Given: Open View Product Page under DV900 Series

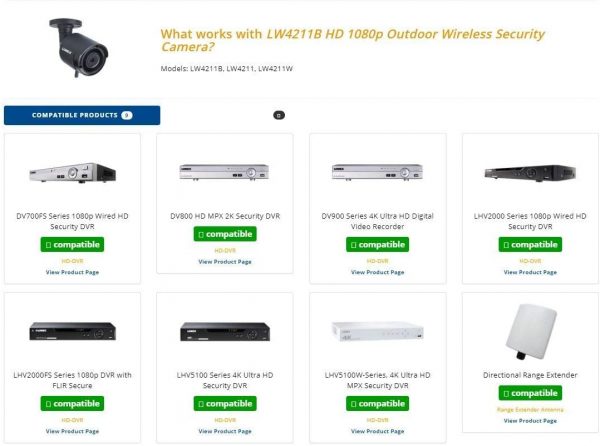Looking at the screenshot, I should pyautogui.click(x=378, y=272).
